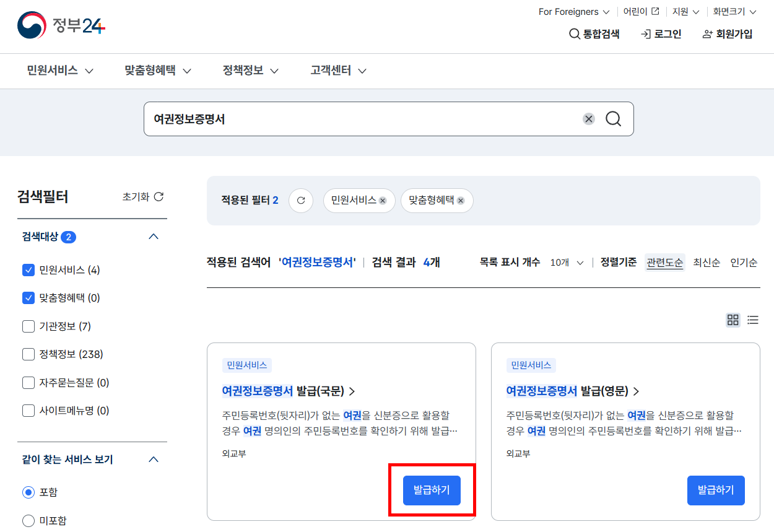This screenshot has height=532, width=774.
Task: Reset applied filters with circular refresh button
Action: [x=301, y=201]
